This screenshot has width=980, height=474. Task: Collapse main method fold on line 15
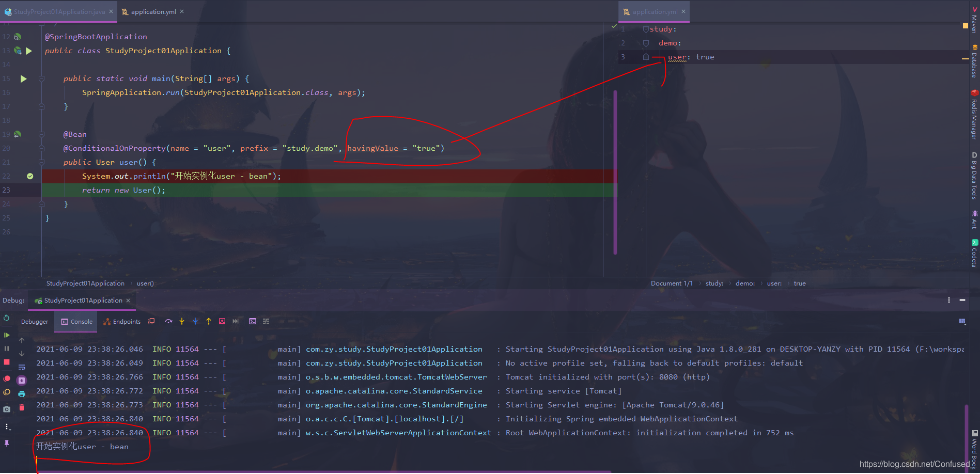click(x=41, y=78)
